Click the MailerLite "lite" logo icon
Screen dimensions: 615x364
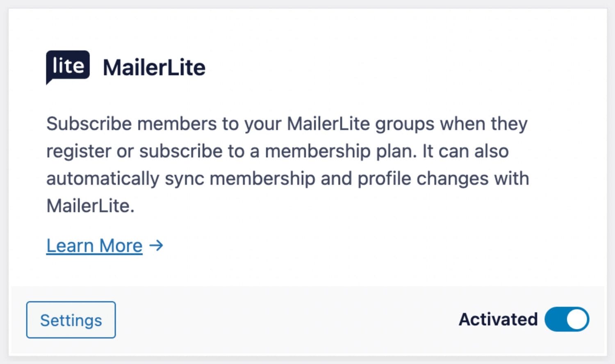pyautogui.click(x=68, y=67)
